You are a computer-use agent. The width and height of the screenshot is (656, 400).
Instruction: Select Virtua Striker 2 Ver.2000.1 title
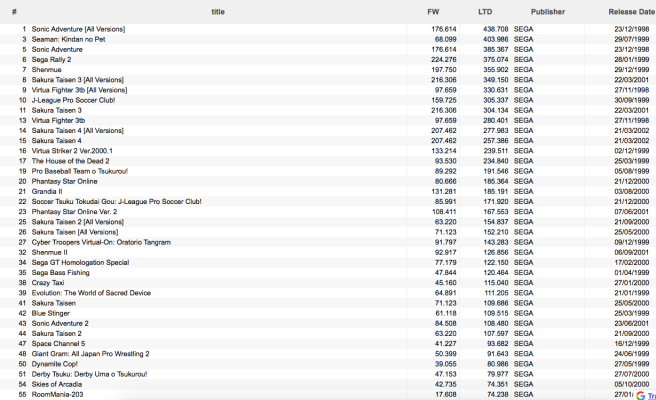[x=72, y=151]
